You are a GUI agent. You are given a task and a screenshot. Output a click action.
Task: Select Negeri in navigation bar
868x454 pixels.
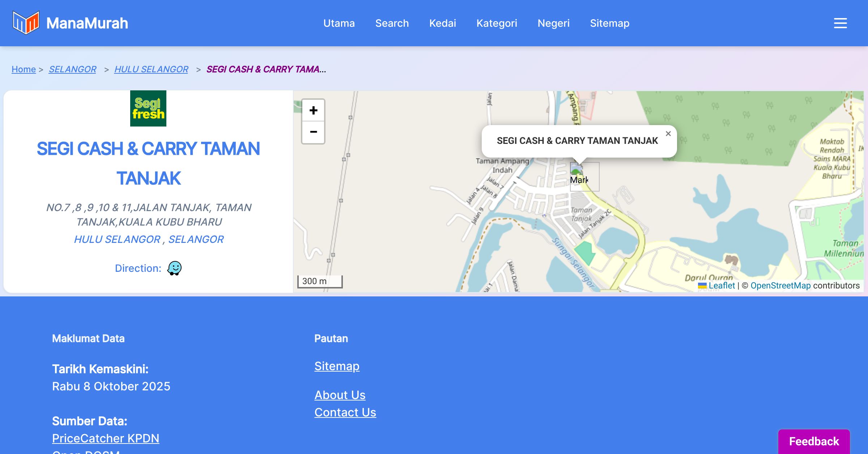(553, 23)
